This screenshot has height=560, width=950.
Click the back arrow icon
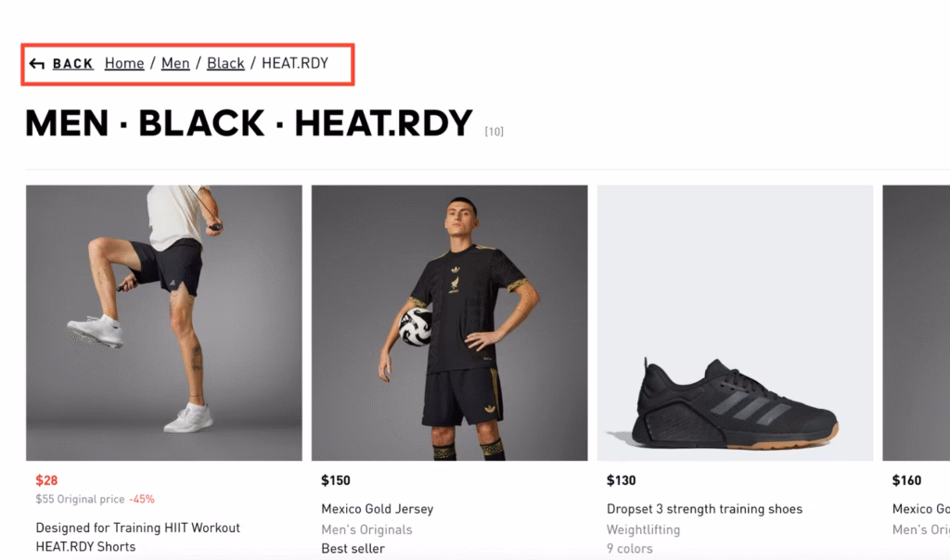(37, 64)
